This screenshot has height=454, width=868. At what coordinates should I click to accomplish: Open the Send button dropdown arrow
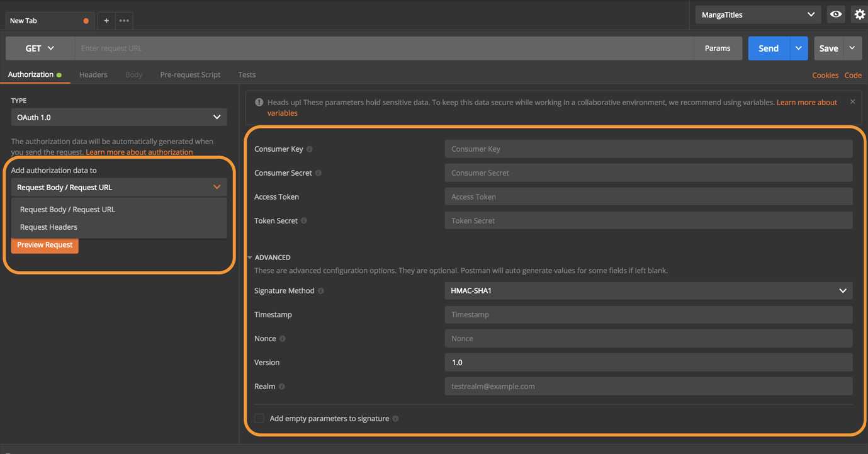[799, 48]
